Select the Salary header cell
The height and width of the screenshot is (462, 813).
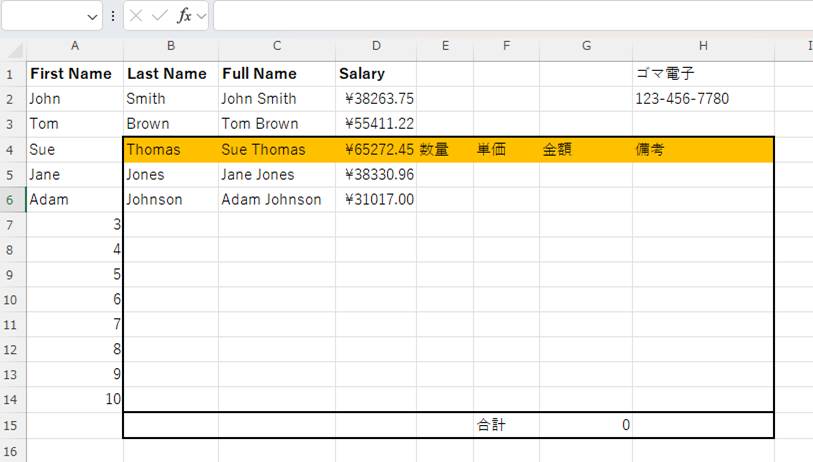[376, 74]
